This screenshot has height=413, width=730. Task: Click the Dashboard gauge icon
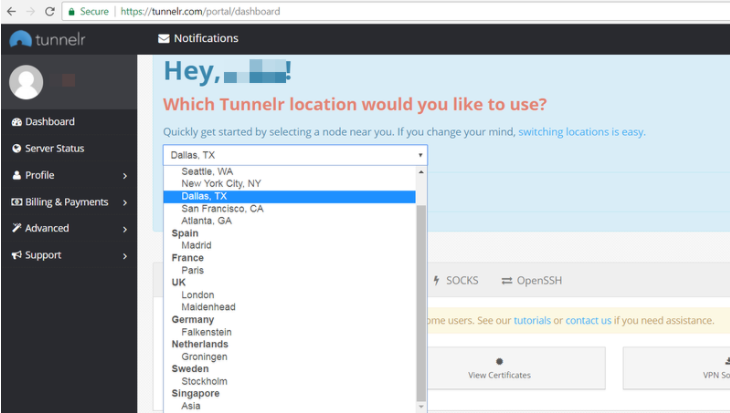click(17, 122)
